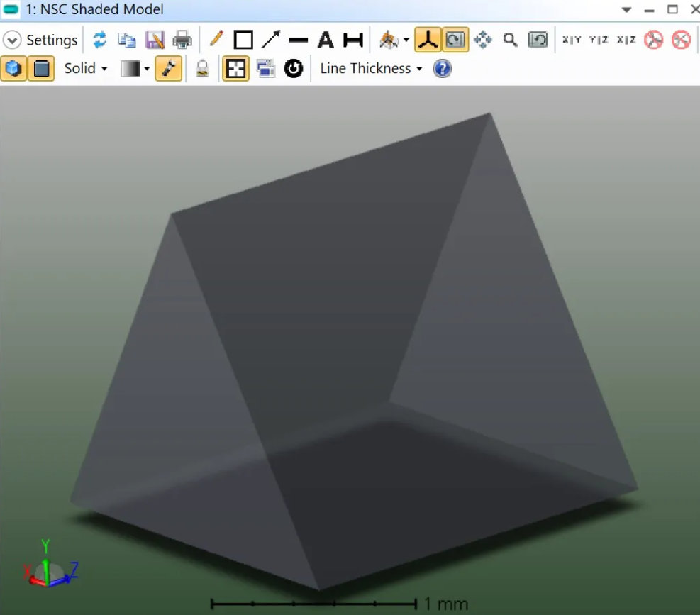Image resolution: width=700 pixels, height=615 pixels.
Task: Select the H dimension measure tool
Action: click(352, 40)
